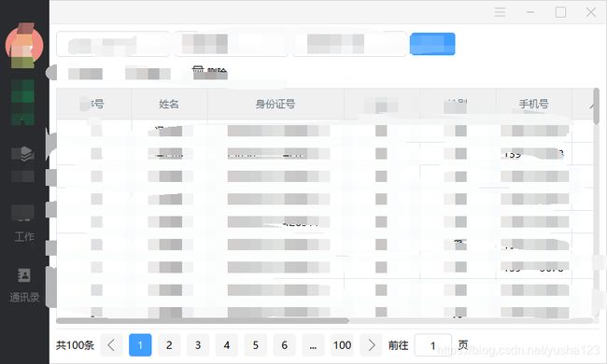Click the ellipsis more-pages button
Screen dimensions: 607x364
pos(313,345)
